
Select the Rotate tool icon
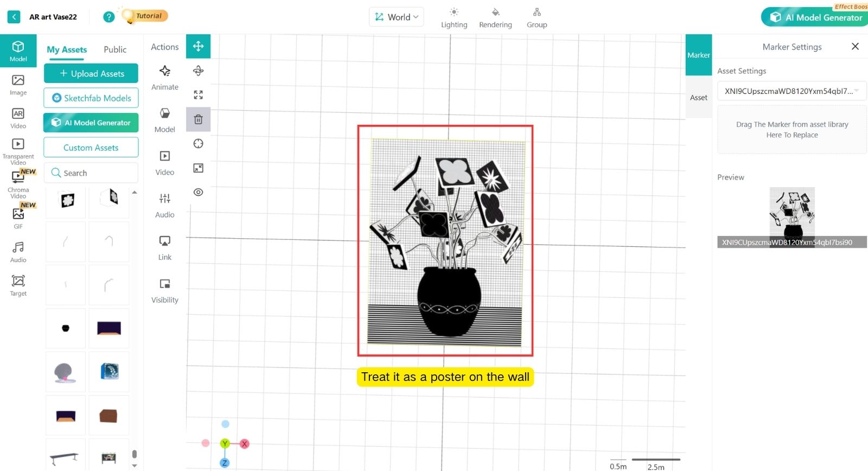(198, 71)
